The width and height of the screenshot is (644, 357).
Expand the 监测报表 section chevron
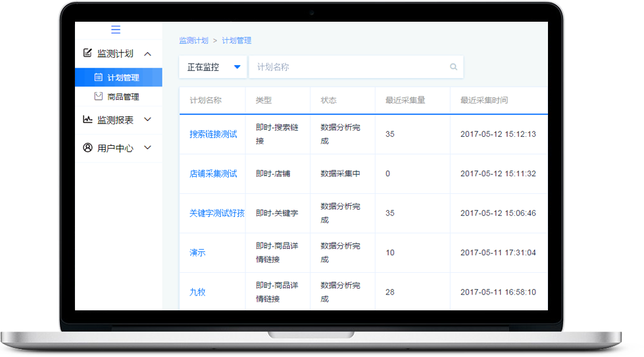(x=147, y=120)
